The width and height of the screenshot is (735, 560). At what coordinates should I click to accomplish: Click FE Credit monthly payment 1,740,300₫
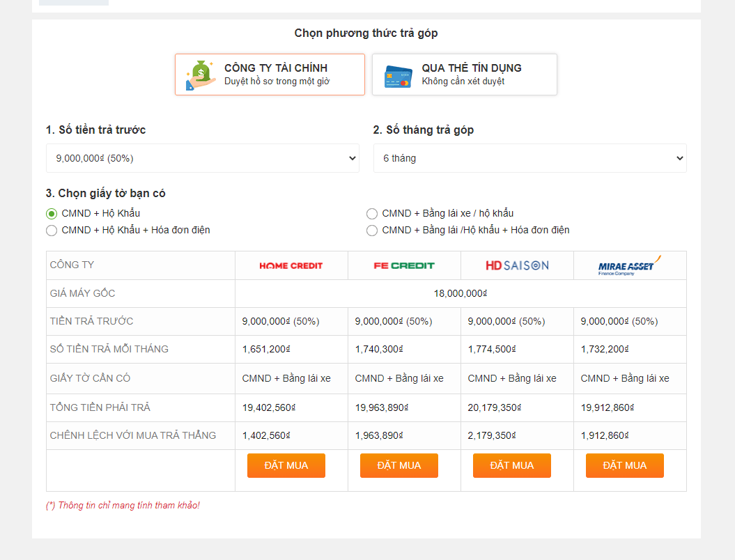click(379, 349)
